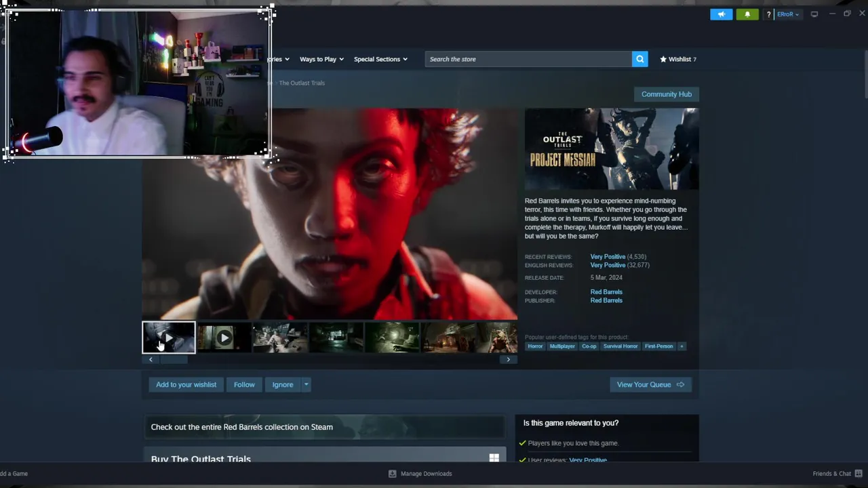This screenshot has width=868, height=488.
Task: Expand the Special Sections menu
Action: (x=380, y=59)
